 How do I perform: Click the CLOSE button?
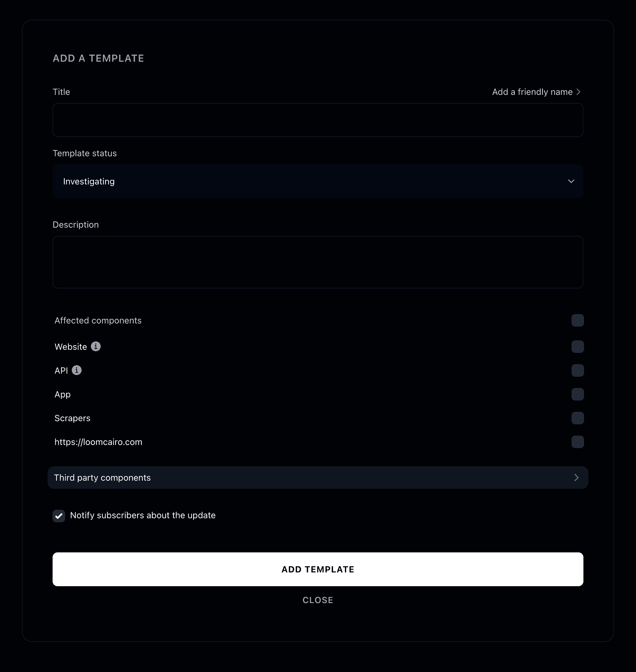pyautogui.click(x=318, y=600)
